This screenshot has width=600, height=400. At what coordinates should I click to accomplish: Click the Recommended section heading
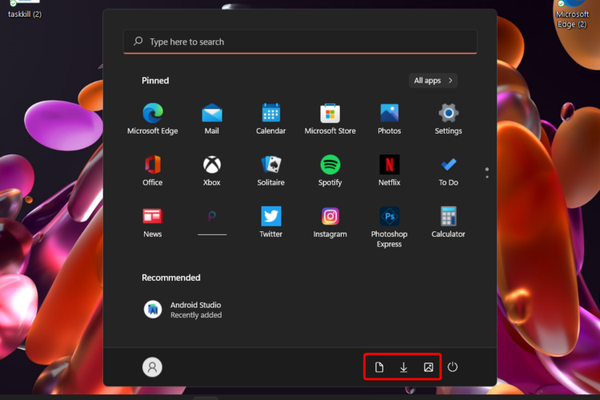point(171,278)
